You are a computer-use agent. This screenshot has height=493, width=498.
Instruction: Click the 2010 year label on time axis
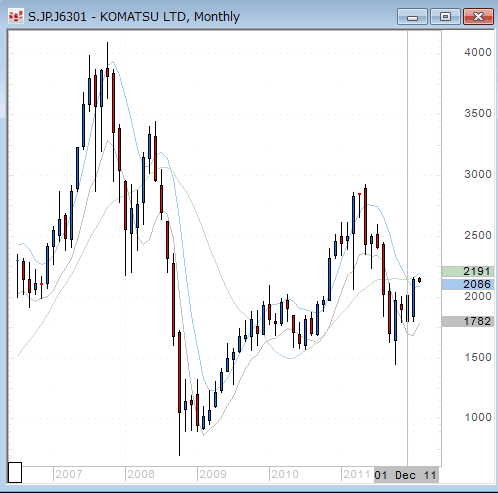coord(285,474)
